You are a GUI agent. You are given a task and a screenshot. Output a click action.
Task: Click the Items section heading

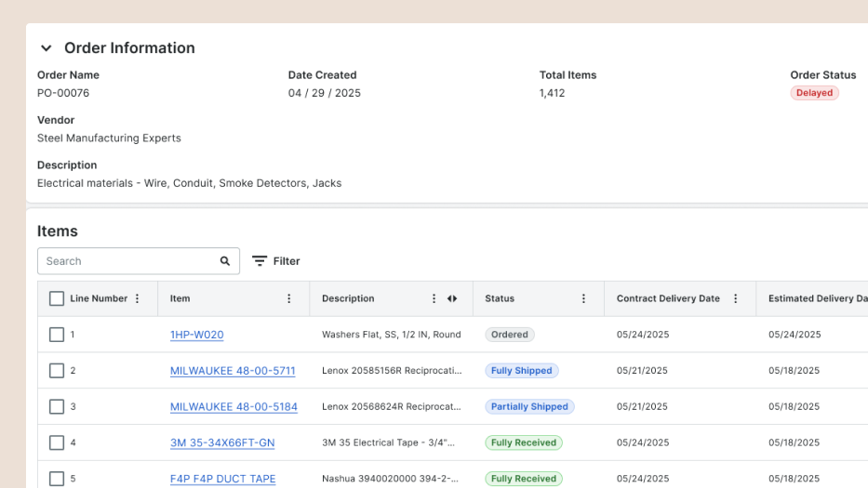pyautogui.click(x=58, y=231)
